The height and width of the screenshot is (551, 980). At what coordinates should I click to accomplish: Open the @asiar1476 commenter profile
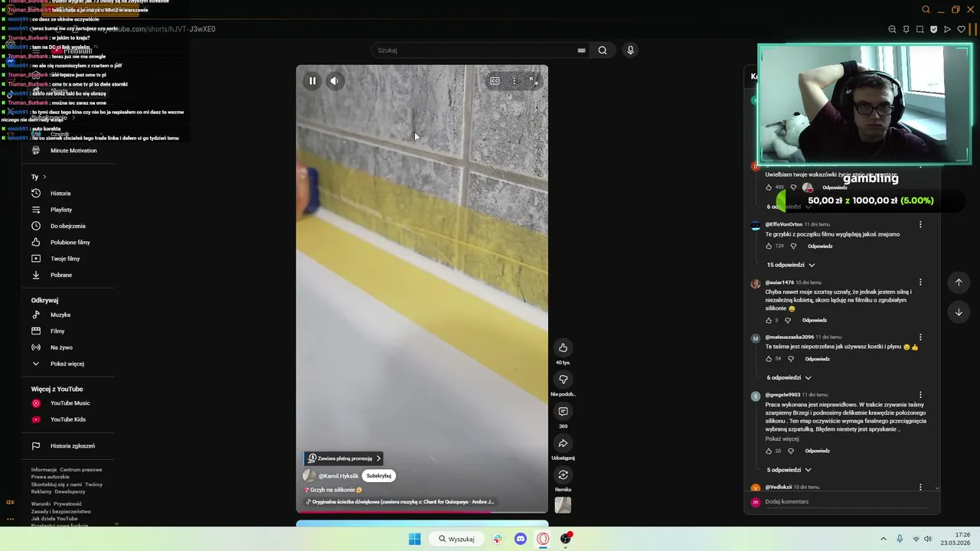point(779,282)
